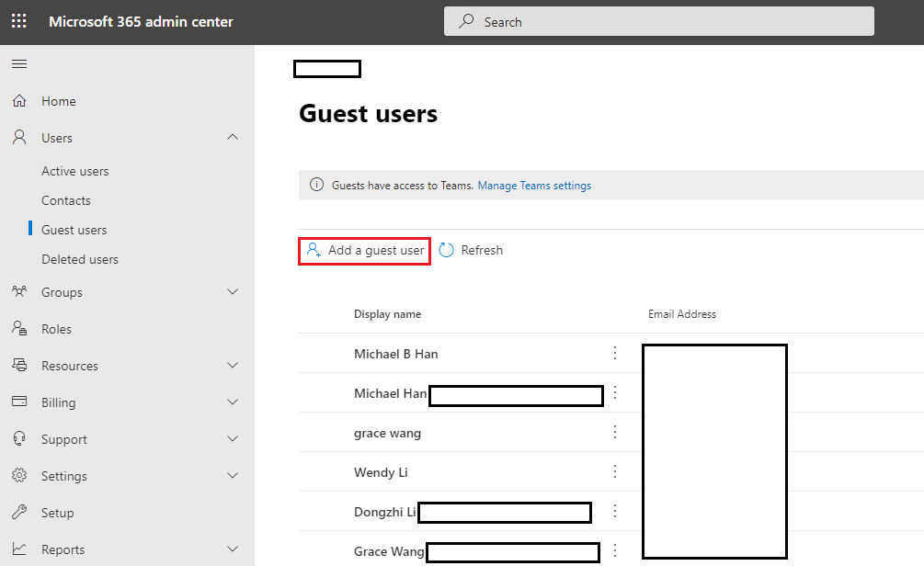
Task: Click the Refresh button label
Action: coord(482,250)
